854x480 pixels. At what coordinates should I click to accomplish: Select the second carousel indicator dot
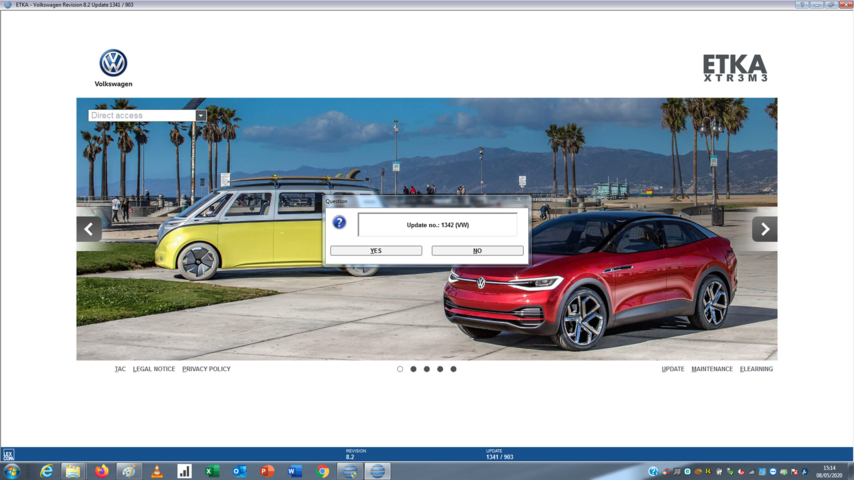point(413,369)
